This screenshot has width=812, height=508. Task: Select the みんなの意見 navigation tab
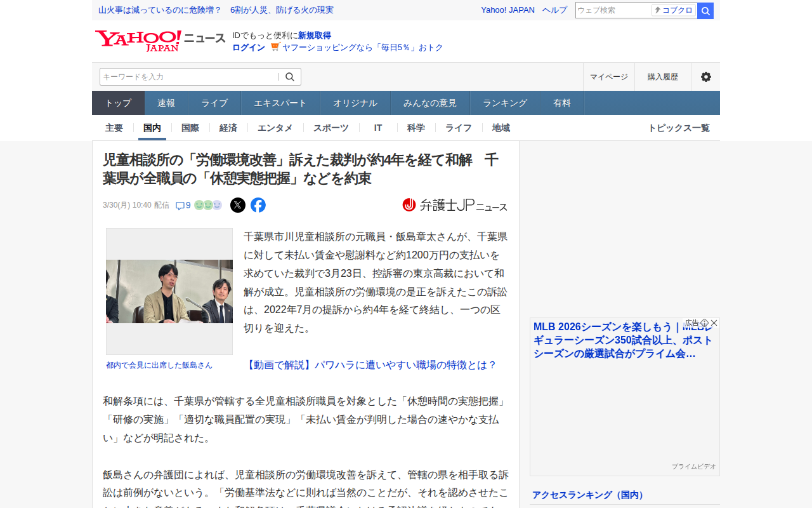click(430, 103)
